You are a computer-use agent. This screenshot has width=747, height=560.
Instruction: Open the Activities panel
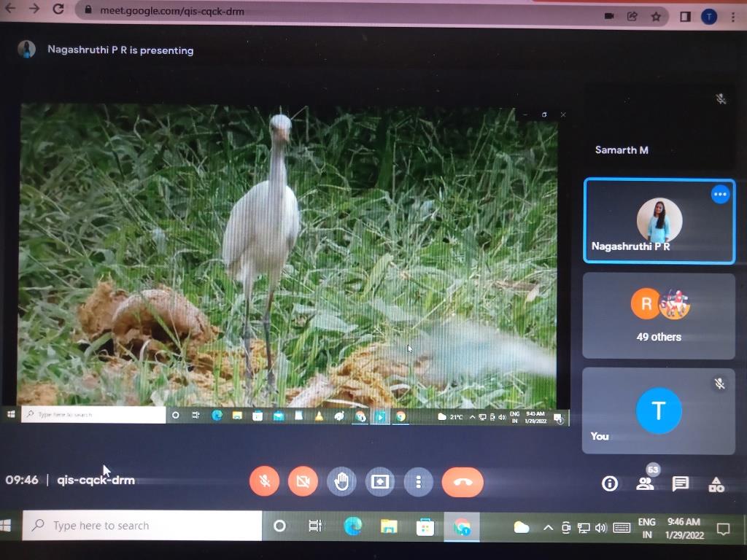716,485
